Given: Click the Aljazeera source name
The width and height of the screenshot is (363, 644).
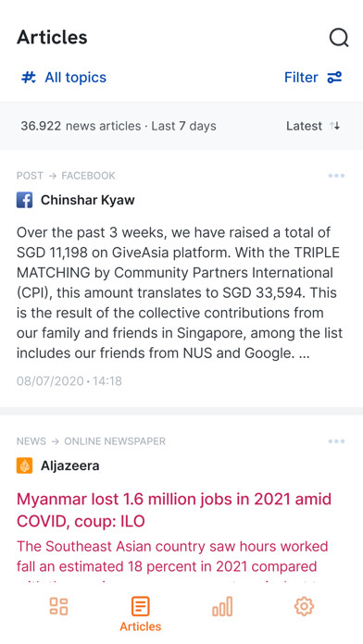Looking at the screenshot, I should pyautogui.click(x=69, y=465).
